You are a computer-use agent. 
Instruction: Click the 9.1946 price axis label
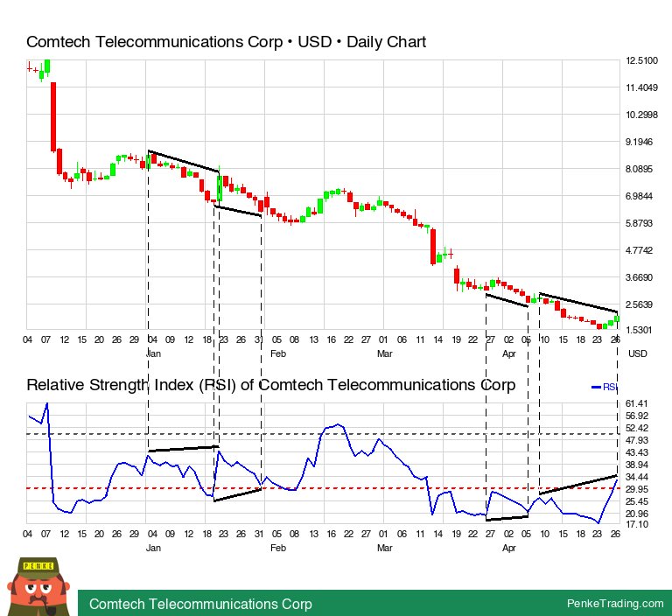pyautogui.click(x=639, y=142)
